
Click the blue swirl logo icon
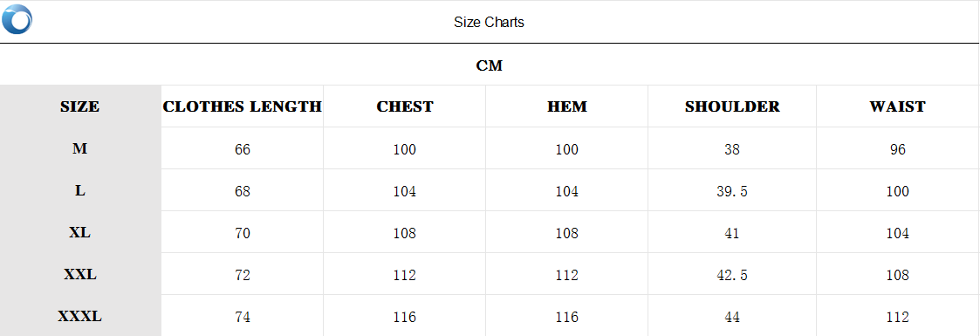pos(17,19)
